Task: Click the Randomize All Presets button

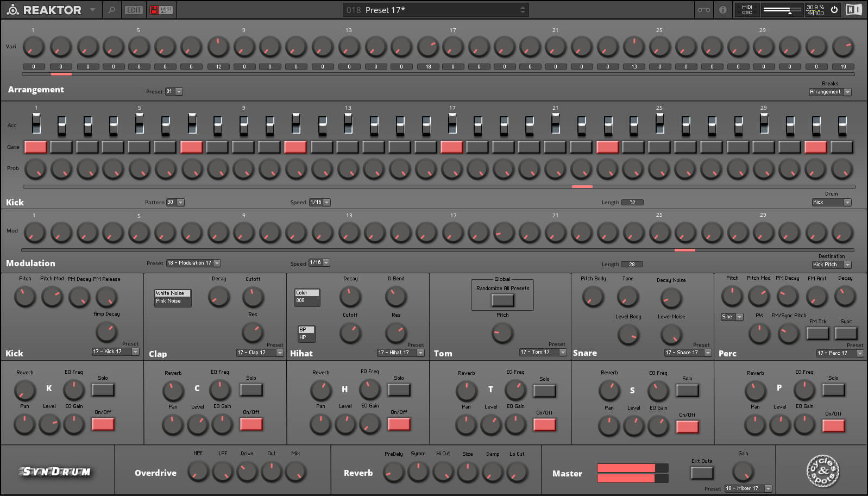Action: (502, 300)
